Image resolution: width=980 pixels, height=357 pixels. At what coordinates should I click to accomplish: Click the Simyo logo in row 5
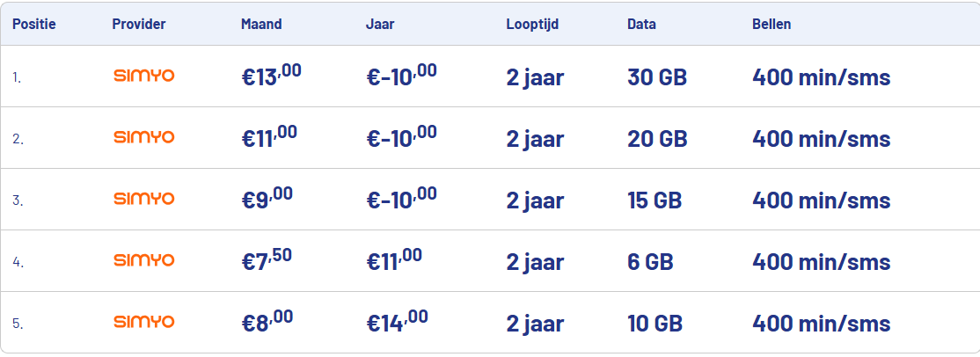point(144,322)
